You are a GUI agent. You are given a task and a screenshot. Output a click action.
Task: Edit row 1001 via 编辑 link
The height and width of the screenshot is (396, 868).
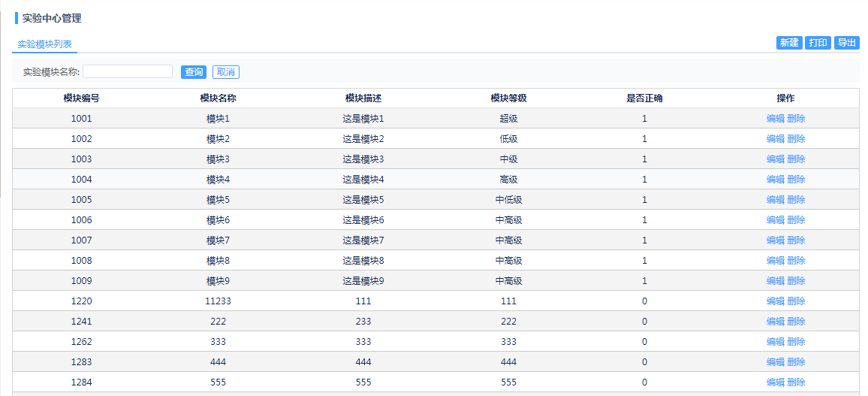(775, 119)
